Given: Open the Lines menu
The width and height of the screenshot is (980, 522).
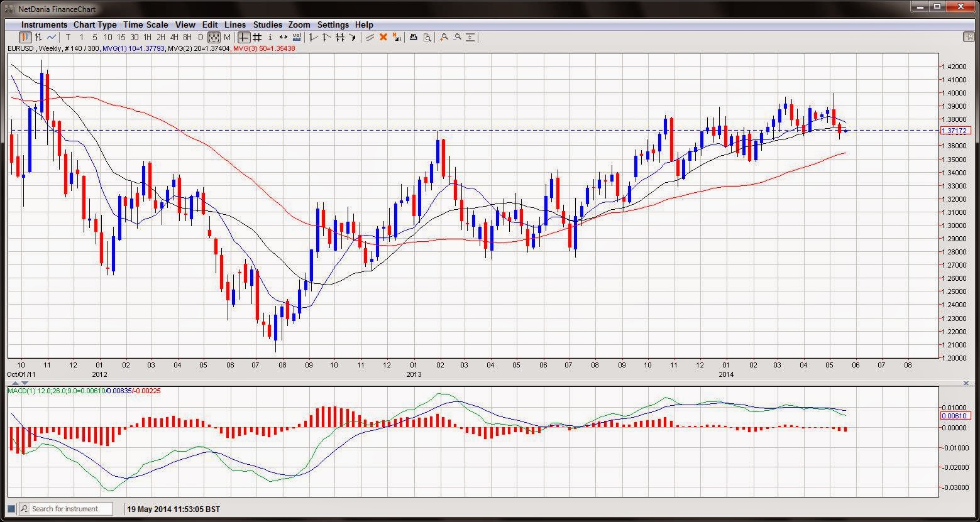Looking at the screenshot, I should click(235, 24).
